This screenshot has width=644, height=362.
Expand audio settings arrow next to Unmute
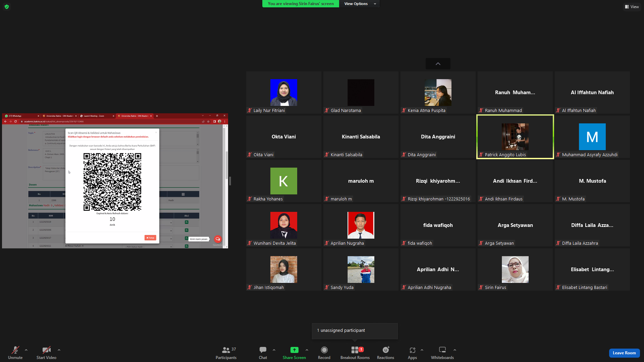[26, 350]
